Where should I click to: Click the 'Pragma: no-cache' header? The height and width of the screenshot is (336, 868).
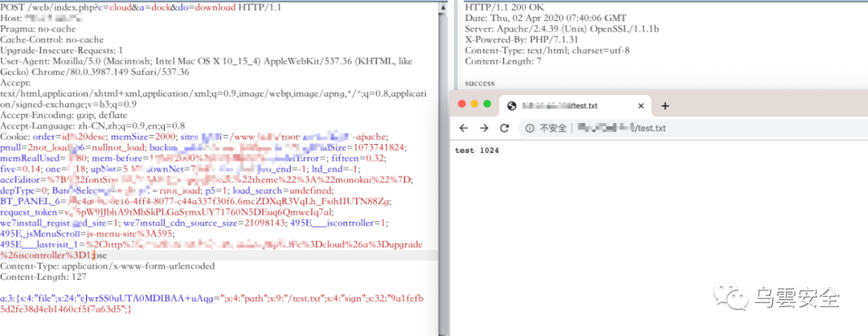point(39,29)
